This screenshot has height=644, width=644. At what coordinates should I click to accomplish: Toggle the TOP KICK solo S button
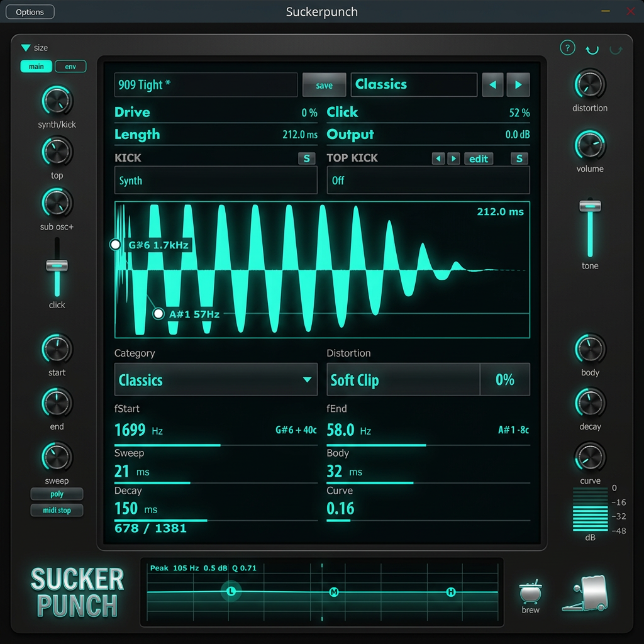pyautogui.click(x=519, y=158)
